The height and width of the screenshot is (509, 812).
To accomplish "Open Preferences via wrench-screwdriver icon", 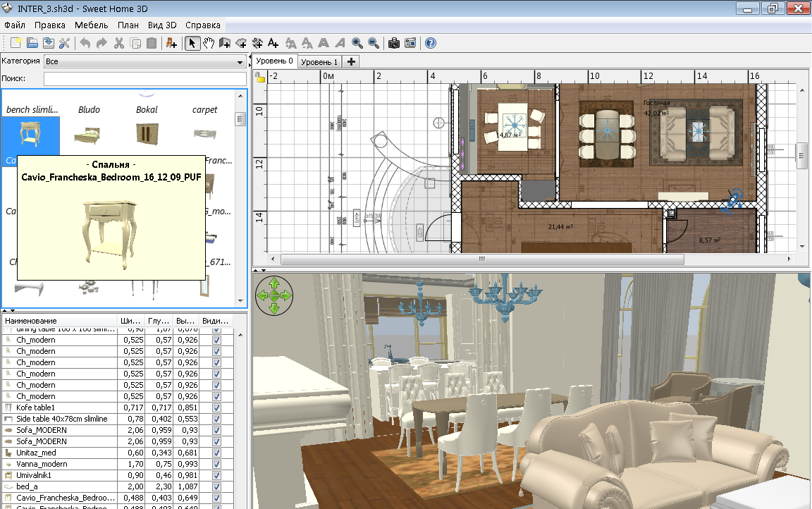I will click(x=64, y=43).
